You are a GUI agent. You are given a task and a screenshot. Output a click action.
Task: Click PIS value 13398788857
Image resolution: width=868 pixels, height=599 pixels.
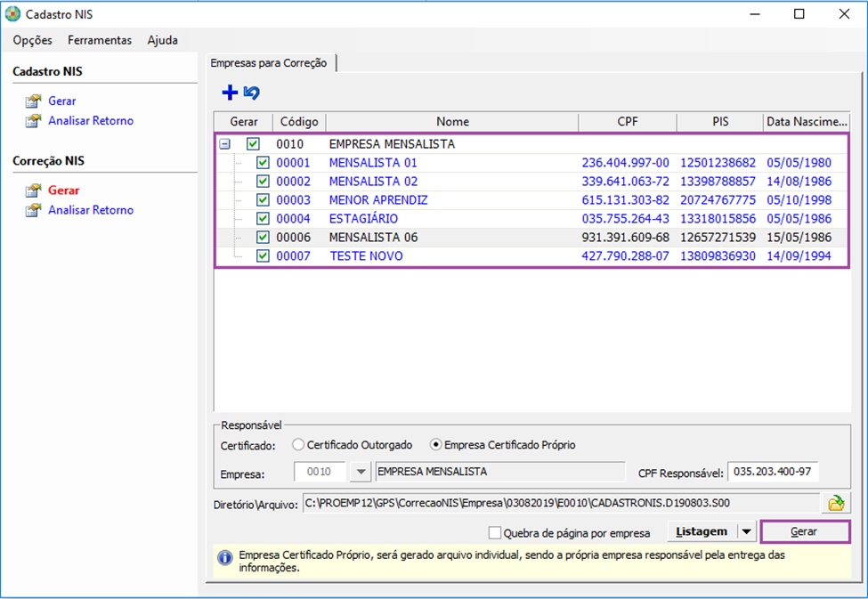718,182
